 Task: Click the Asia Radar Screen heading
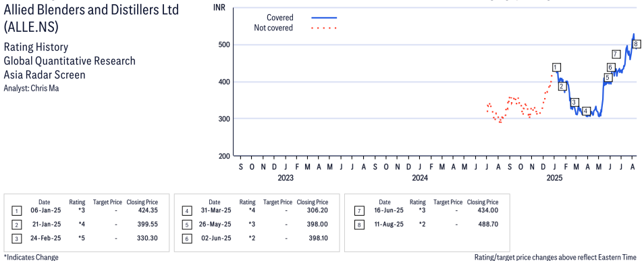point(45,74)
